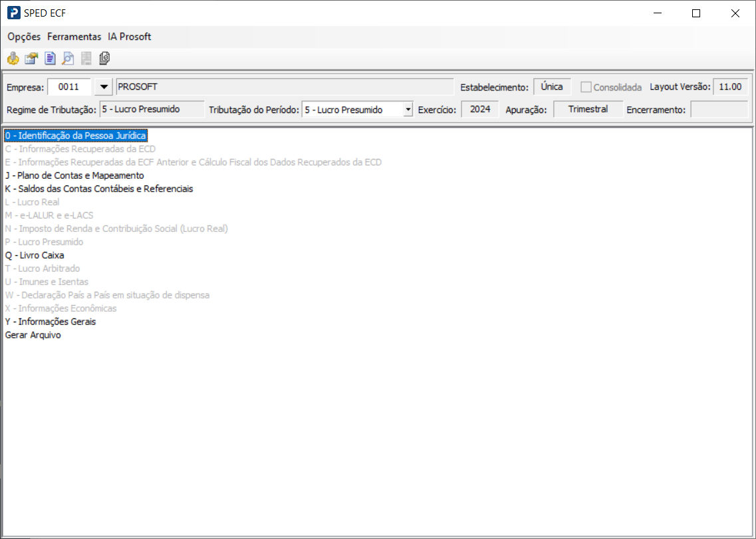Click the magnifier-over-page toolbar icon
This screenshot has width=756, height=539.
pyautogui.click(x=68, y=58)
